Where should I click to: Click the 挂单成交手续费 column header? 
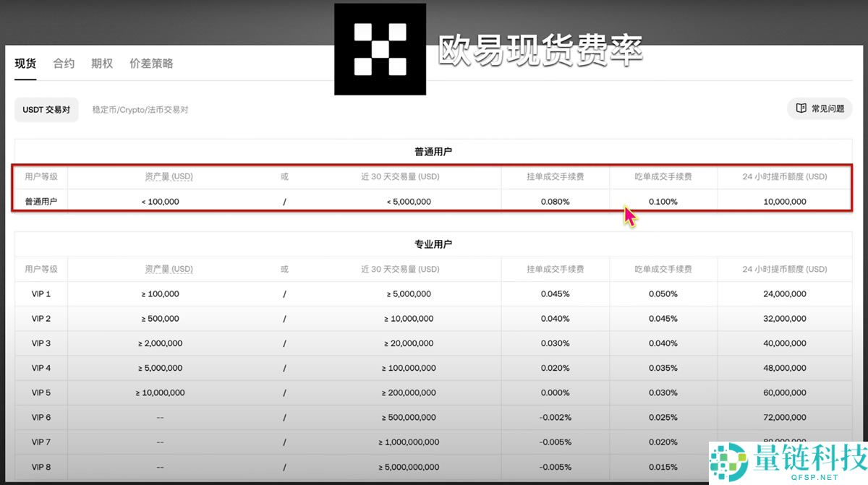[x=556, y=176]
